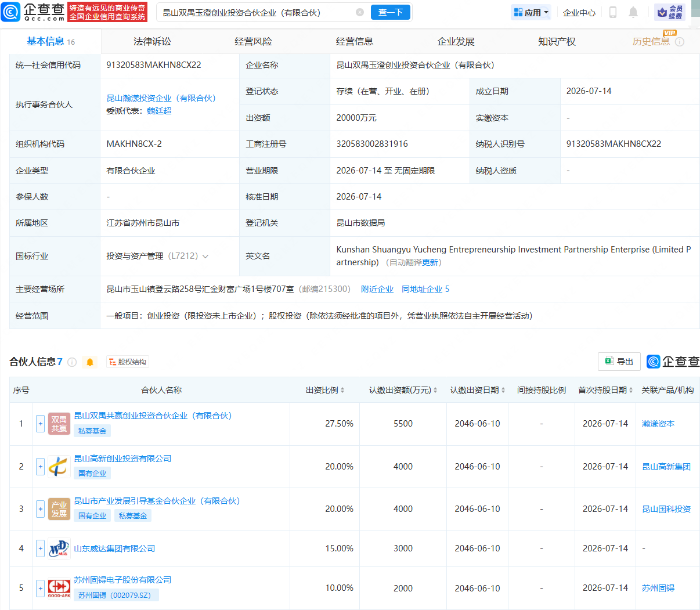Viewport: 700px width, 610px height.
Task: Click the GOOD-ARK 苏州固锝 logo
Action: 59,588
